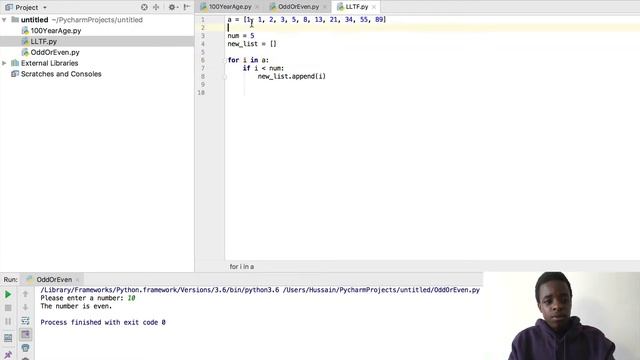Collapse the untitled project tree node
Viewport: 640px width, 360px height.
(4, 20)
